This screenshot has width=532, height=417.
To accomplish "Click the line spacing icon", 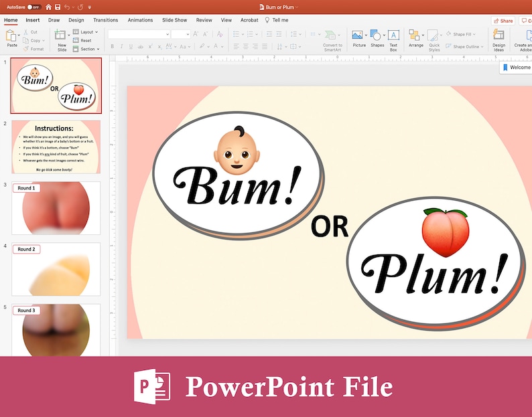I will (293, 34).
